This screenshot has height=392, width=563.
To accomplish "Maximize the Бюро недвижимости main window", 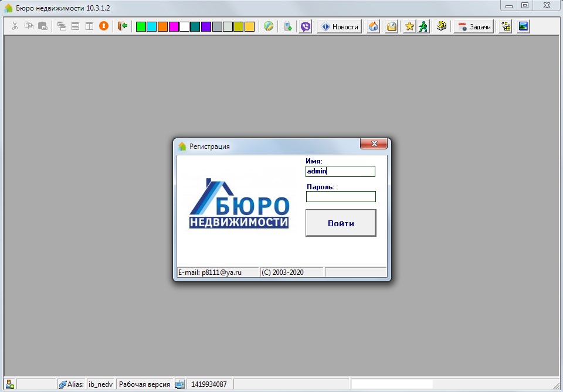I will pos(525,6).
